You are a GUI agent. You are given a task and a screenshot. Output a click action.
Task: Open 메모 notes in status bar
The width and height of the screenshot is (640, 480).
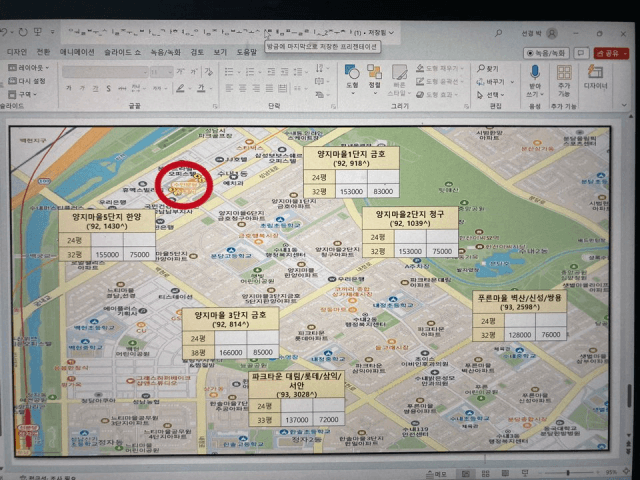(x=437, y=473)
